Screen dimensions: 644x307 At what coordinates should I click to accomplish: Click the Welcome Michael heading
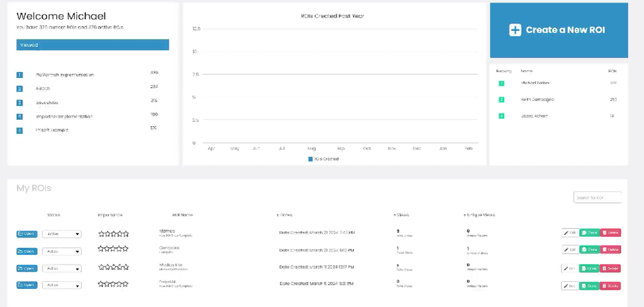pos(61,16)
